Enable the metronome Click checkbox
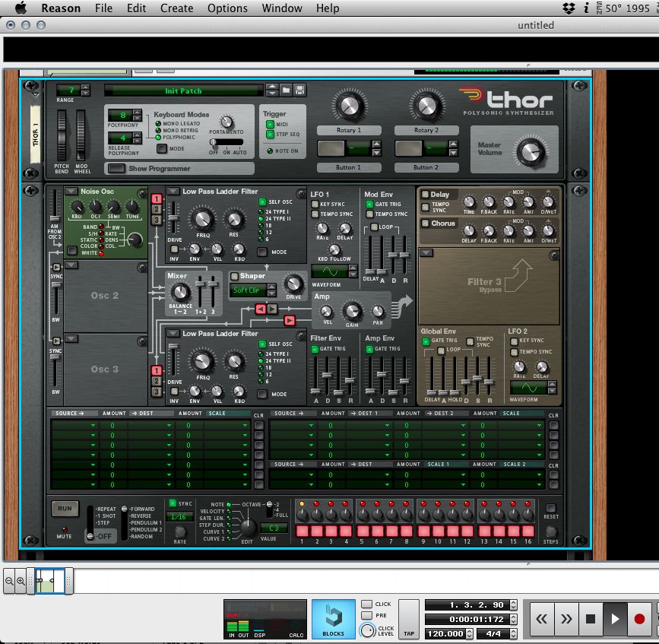Screen dimensions: 659x644 pyautogui.click(x=367, y=604)
